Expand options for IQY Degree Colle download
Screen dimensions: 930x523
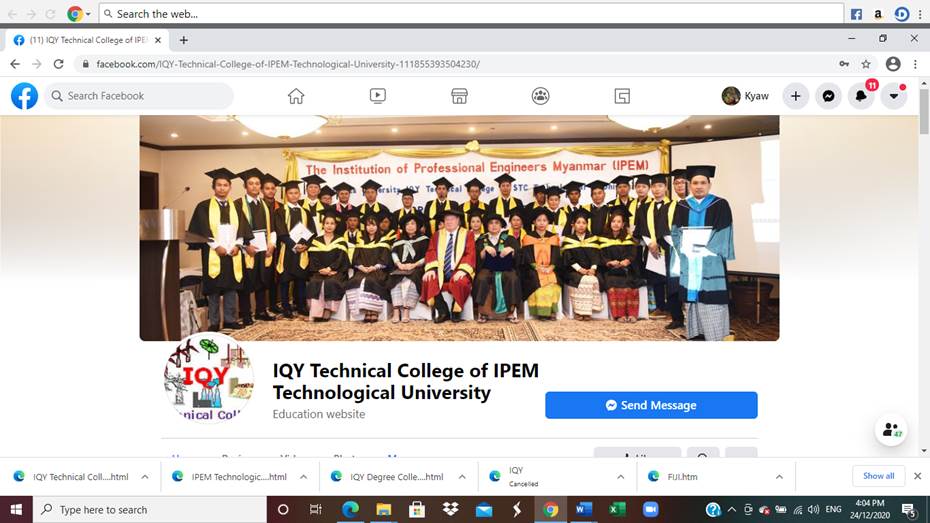[462, 477]
